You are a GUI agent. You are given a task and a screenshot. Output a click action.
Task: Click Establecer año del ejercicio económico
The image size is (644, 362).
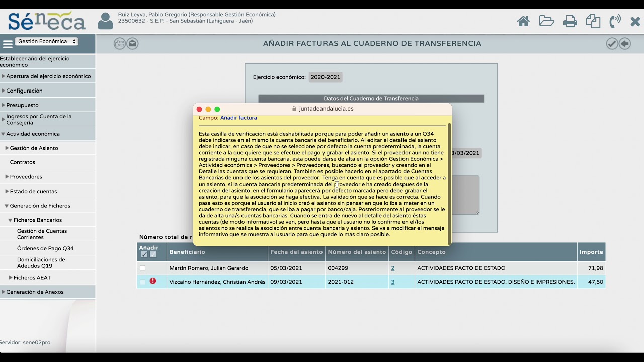(x=35, y=62)
